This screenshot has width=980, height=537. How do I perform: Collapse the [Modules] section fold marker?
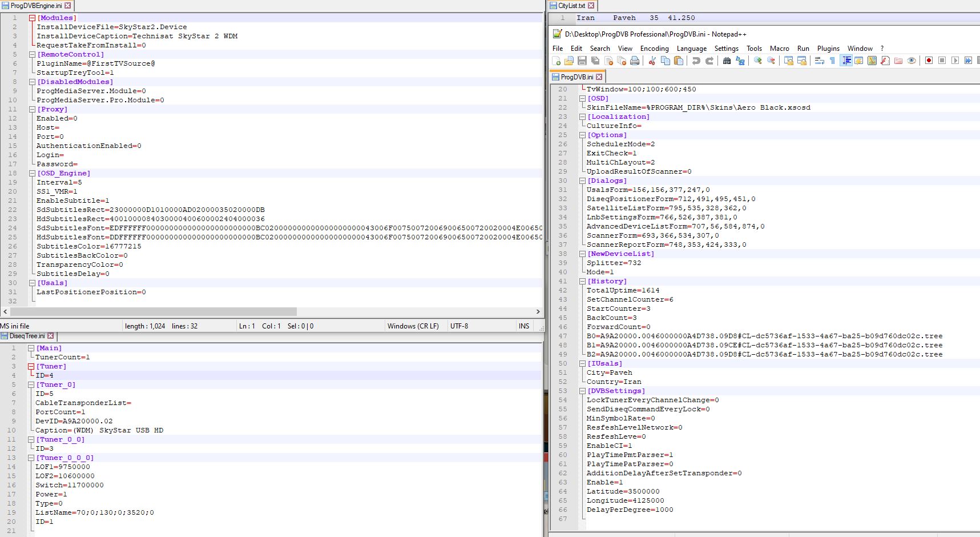(x=33, y=18)
